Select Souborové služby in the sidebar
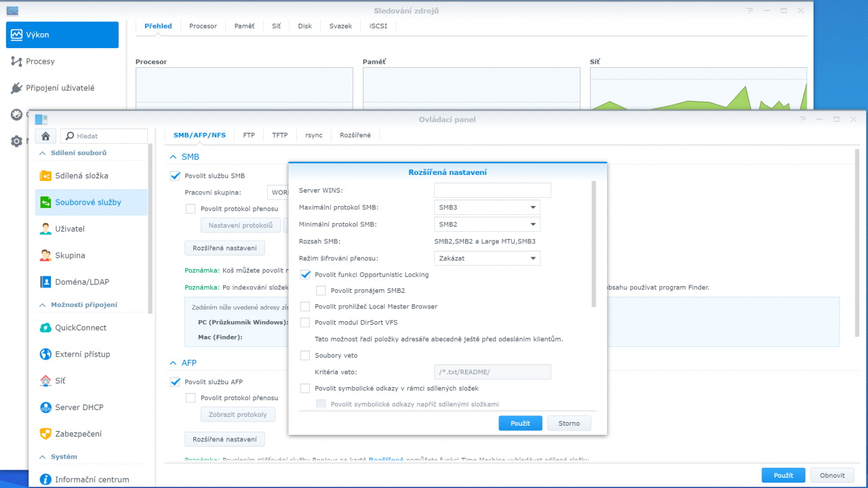This screenshot has width=868, height=488. (x=91, y=202)
